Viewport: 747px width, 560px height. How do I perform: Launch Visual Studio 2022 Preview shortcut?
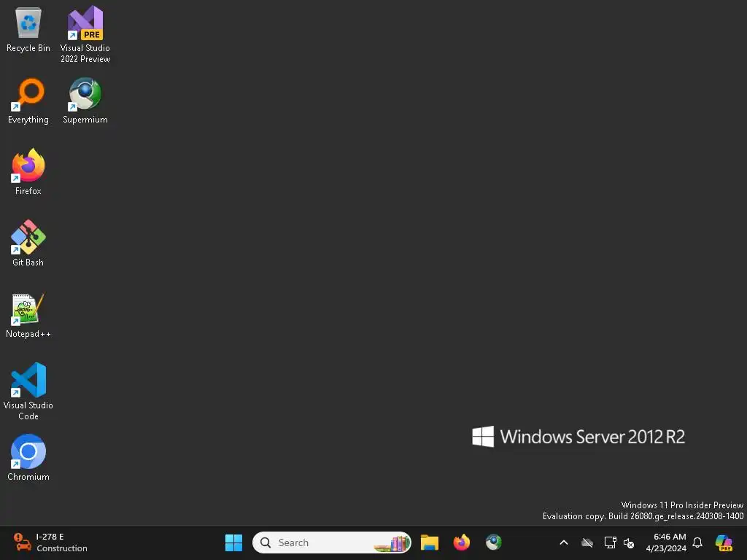click(85, 34)
